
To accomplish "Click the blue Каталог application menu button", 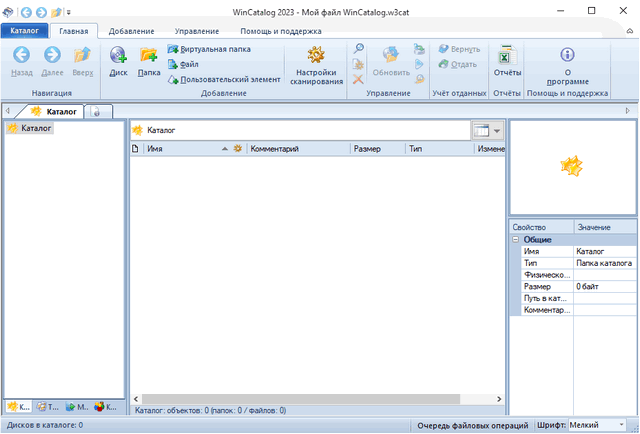I will tap(24, 31).
